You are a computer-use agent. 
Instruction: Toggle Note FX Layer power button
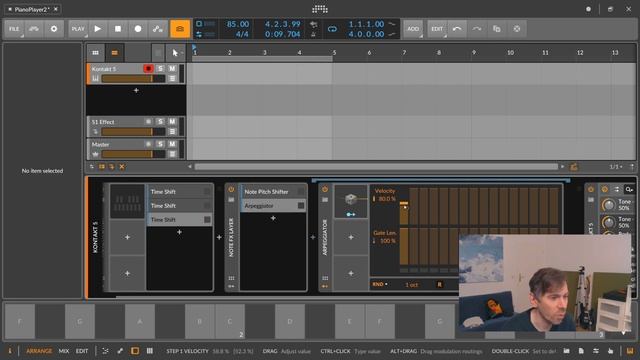coord(231,189)
